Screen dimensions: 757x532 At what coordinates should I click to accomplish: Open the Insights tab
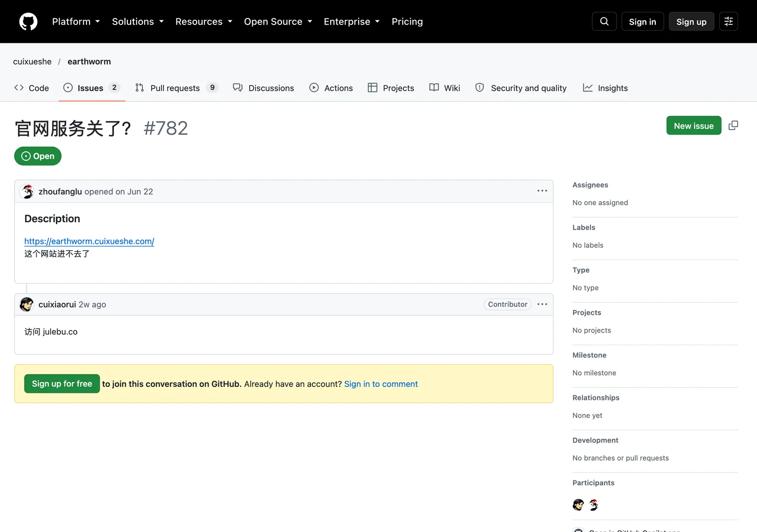click(605, 88)
